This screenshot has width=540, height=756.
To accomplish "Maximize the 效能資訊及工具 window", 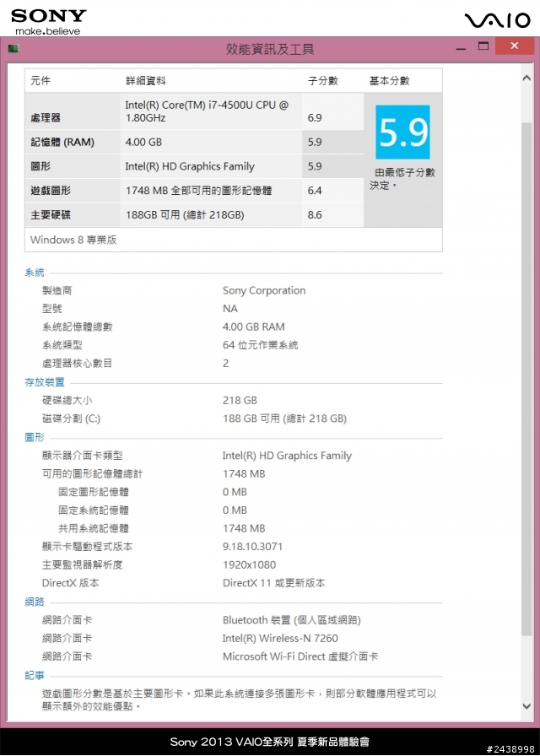I will click(x=483, y=46).
